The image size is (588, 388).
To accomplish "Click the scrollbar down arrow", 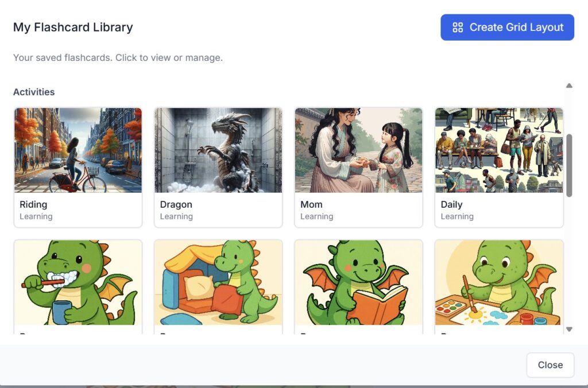I will pyautogui.click(x=568, y=329).
